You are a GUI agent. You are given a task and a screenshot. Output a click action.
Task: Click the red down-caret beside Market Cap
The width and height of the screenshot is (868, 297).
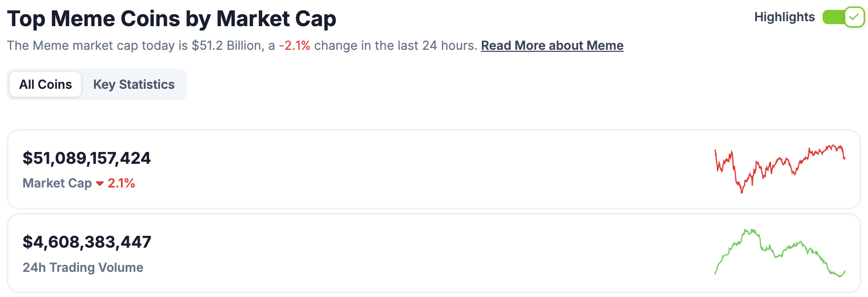(x=100, y=184)
